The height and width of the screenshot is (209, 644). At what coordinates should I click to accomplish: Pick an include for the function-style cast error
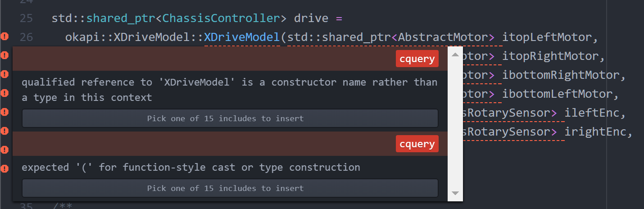click(x=230, y=188)
